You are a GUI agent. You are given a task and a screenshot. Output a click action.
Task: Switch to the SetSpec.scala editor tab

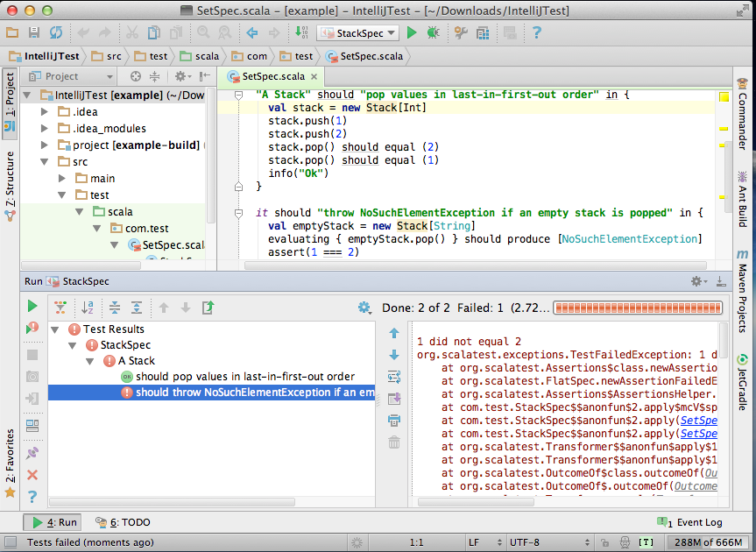(270, 76)
